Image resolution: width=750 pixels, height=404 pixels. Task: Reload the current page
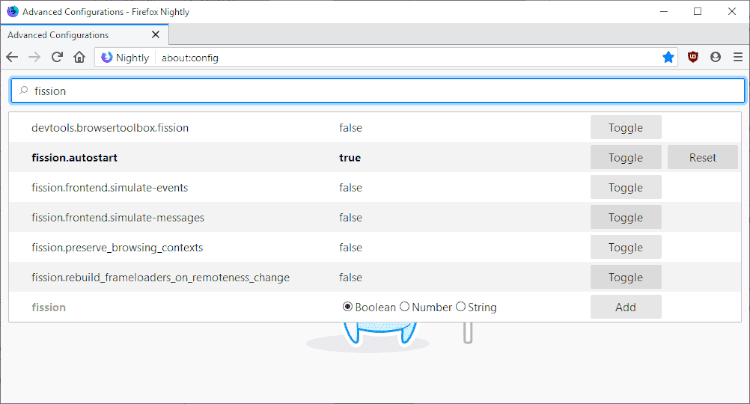click(x=57, y=57)
